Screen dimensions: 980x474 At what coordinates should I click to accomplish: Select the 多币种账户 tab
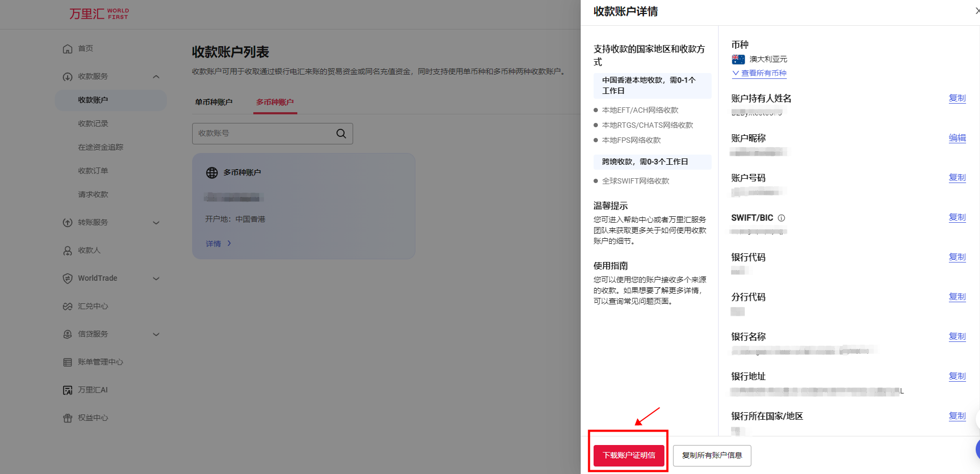tap(275, 102)
